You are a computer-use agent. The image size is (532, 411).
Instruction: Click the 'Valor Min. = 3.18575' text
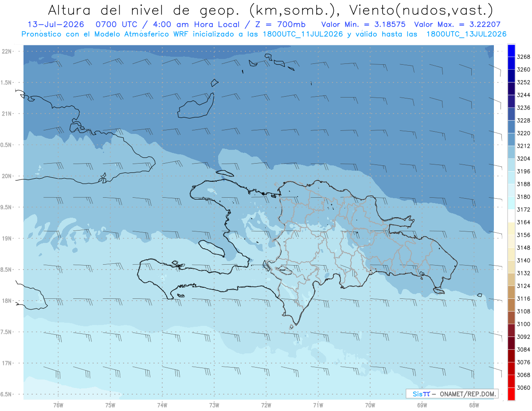click(x=363, y=24)
